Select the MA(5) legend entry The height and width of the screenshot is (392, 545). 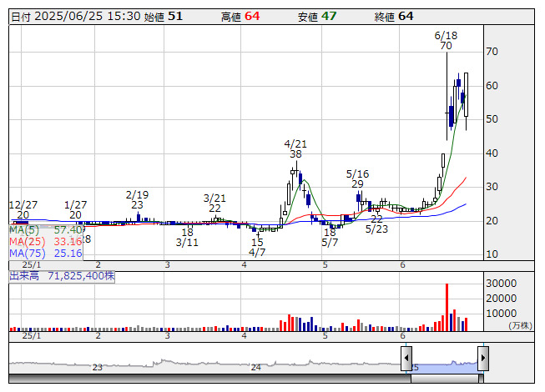tap(46, 229)
